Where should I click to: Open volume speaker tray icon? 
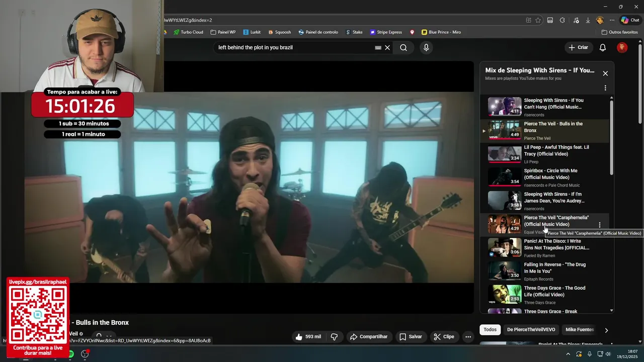tap(608, 354)
